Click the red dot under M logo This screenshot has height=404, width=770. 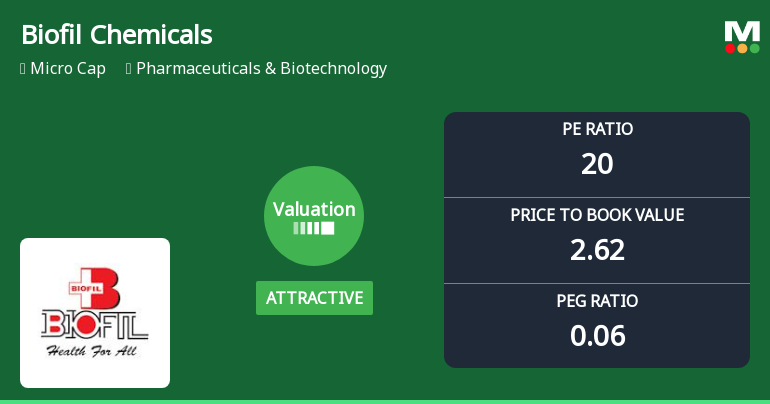(731, 48)
